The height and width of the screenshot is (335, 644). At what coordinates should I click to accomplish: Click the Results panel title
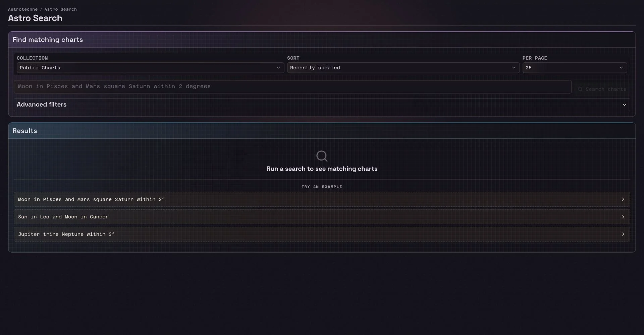tap(25, 131)
